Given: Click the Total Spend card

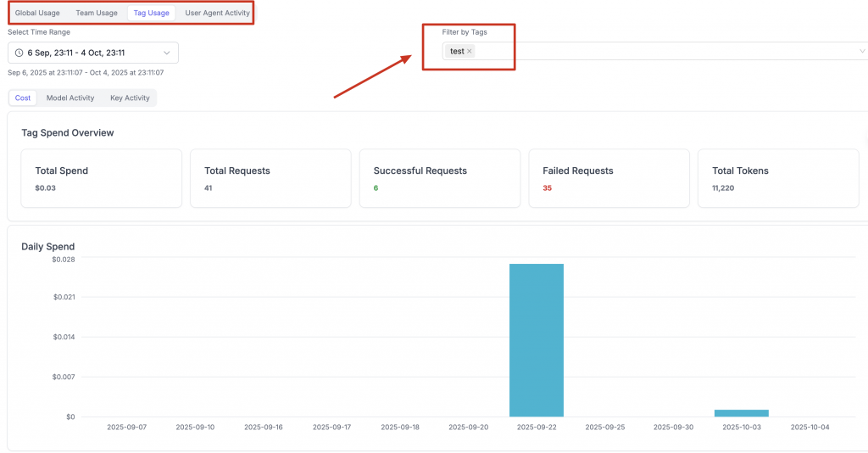Looking at the screenshot, I should coord(102,178).
